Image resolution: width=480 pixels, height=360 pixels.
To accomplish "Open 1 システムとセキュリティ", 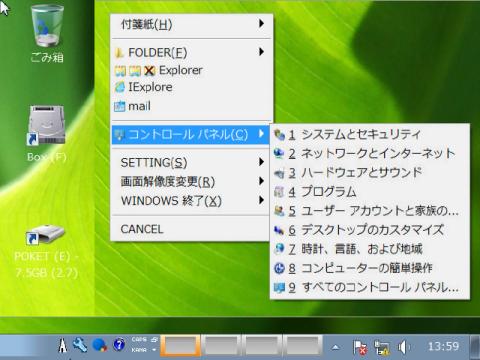I will click(370, 135).
